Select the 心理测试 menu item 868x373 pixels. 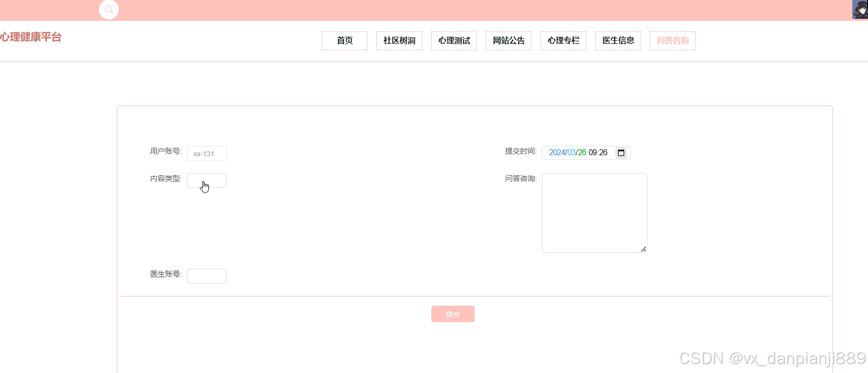[454, 41]
